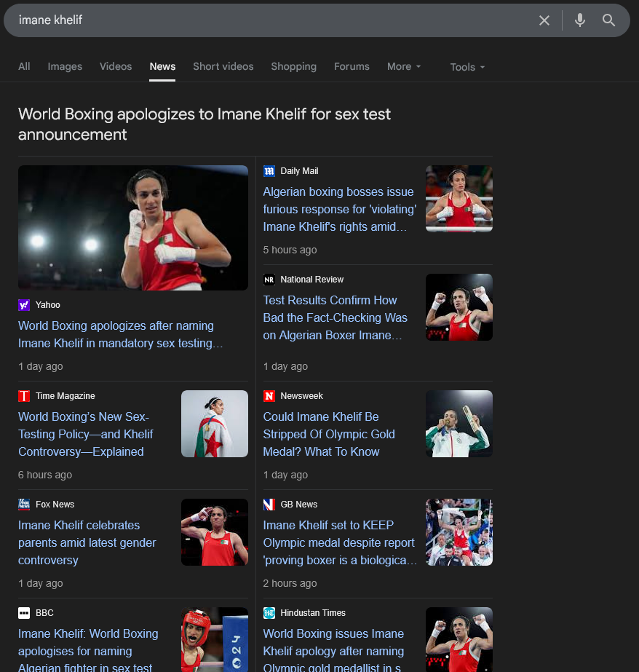
Task: Click the 'Fox News' source name
Action: click(55, 505)
